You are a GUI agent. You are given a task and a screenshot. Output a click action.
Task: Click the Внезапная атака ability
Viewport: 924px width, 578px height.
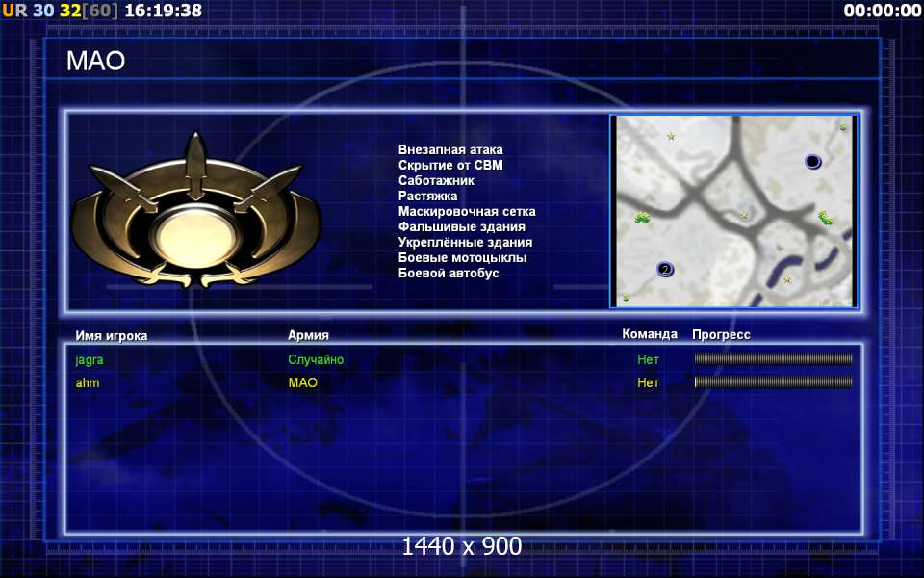point(450,150)
